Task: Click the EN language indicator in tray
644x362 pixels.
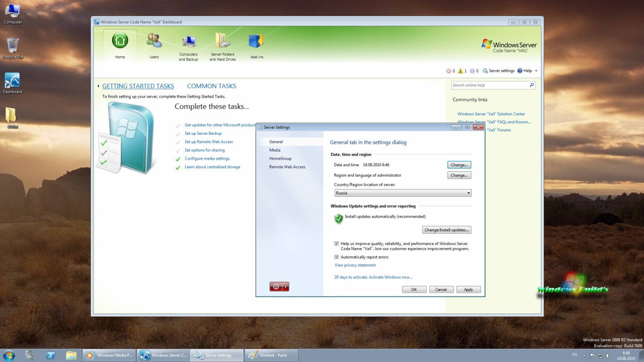Action: pos(574,355)
